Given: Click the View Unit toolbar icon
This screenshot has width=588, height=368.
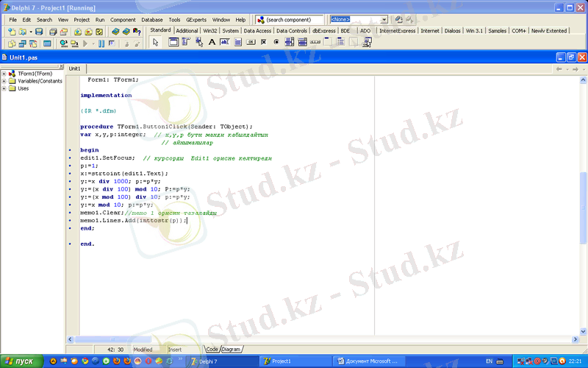Looking at the screenshot, I should click(x=12, y=43).
